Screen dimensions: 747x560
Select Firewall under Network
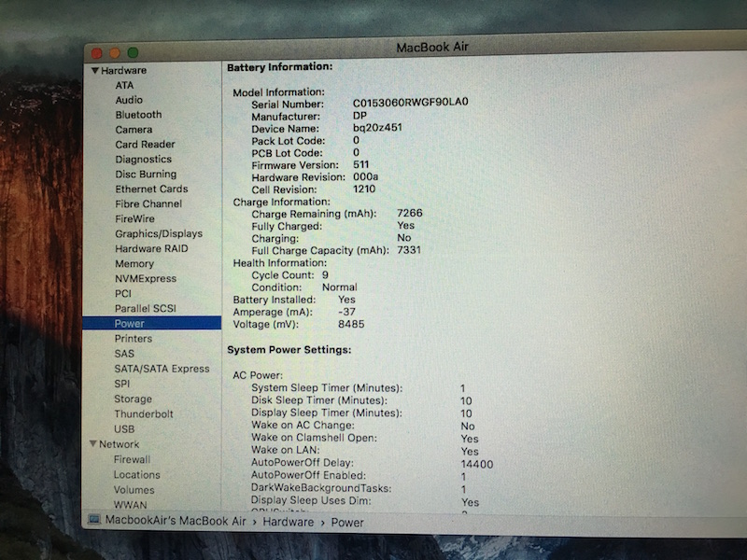pyautogui.click(x=132, y=459)
